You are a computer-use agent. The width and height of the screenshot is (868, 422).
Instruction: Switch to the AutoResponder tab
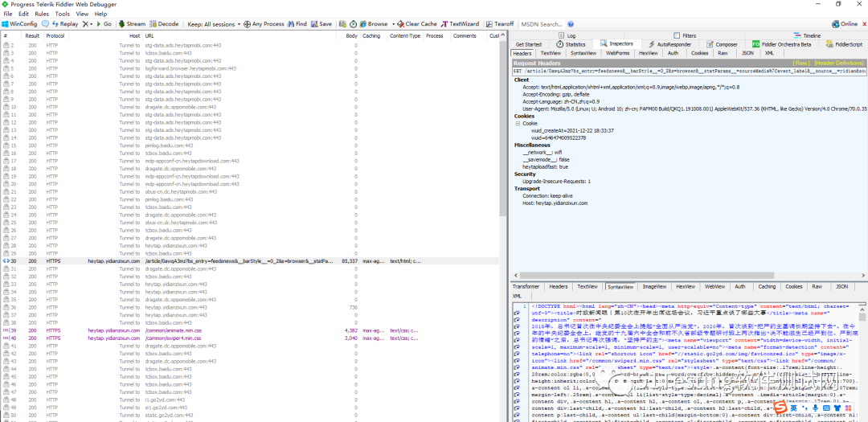click(x=674, y=44)
